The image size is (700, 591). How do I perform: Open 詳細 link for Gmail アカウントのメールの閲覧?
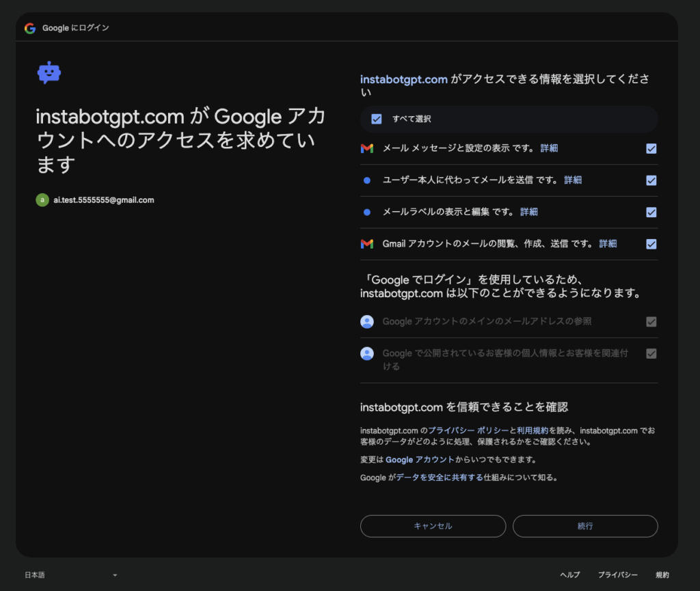pyautogui.click(x=608, y=243)
